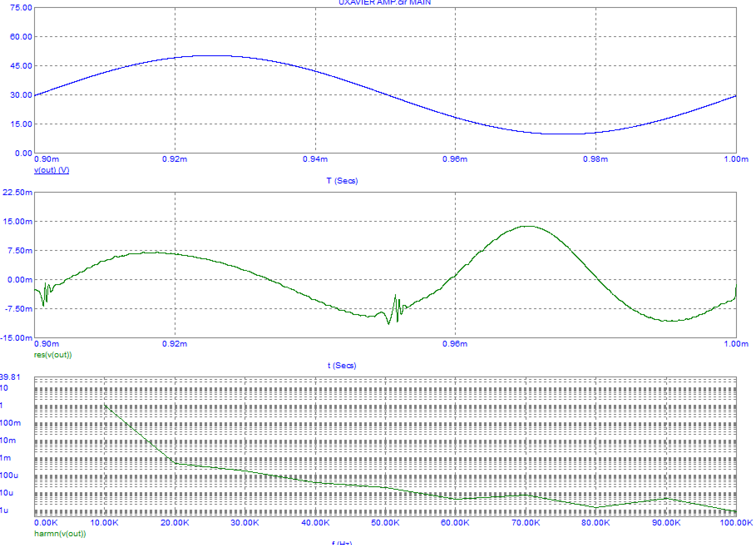Viewport: 756px width, 545px height.
Task: Click the '75.00' value on the top plot axis
Action: (21, 8)
